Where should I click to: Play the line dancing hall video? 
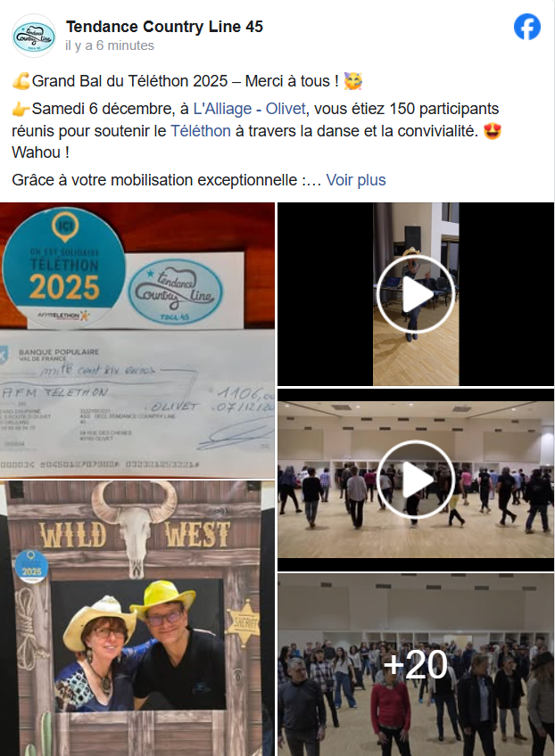click(416, 480)
